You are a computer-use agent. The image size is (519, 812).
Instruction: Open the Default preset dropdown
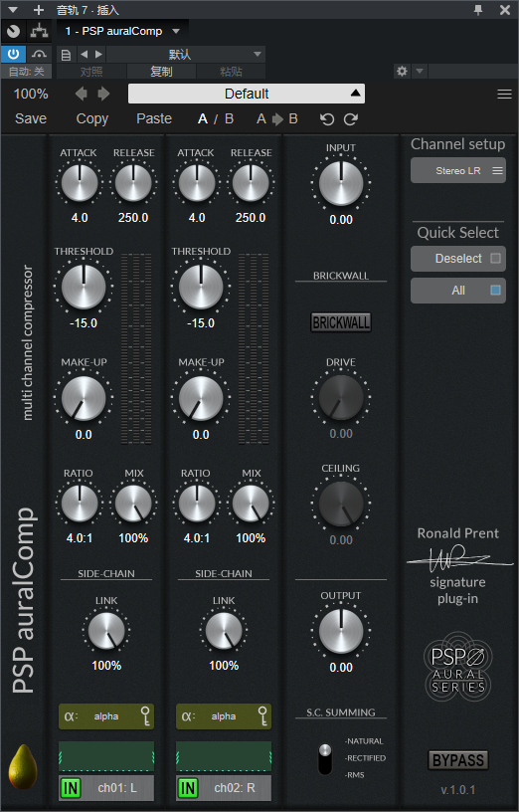click(247, 94)
